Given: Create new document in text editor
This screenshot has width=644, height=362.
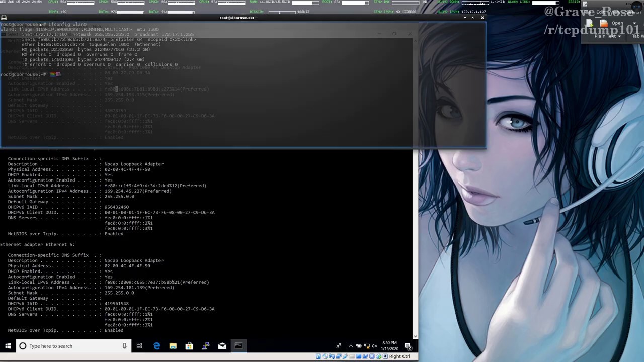Looking at the screenshot, I should click(x=590, y=23).
